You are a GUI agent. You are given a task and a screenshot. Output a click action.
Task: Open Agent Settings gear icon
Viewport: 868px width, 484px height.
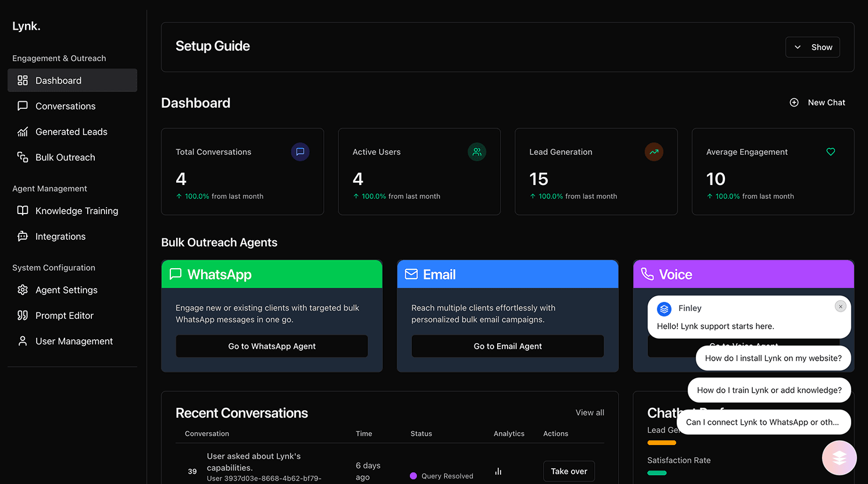point(23,290)
